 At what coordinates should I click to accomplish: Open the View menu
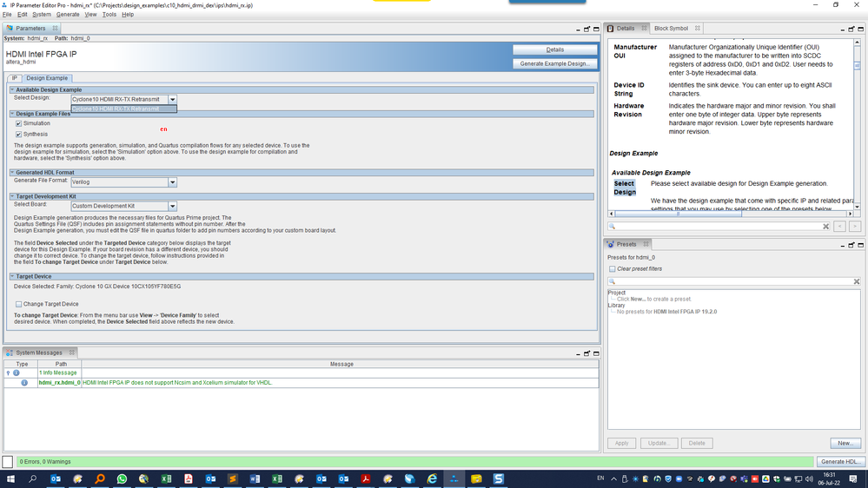click(90, 15)
